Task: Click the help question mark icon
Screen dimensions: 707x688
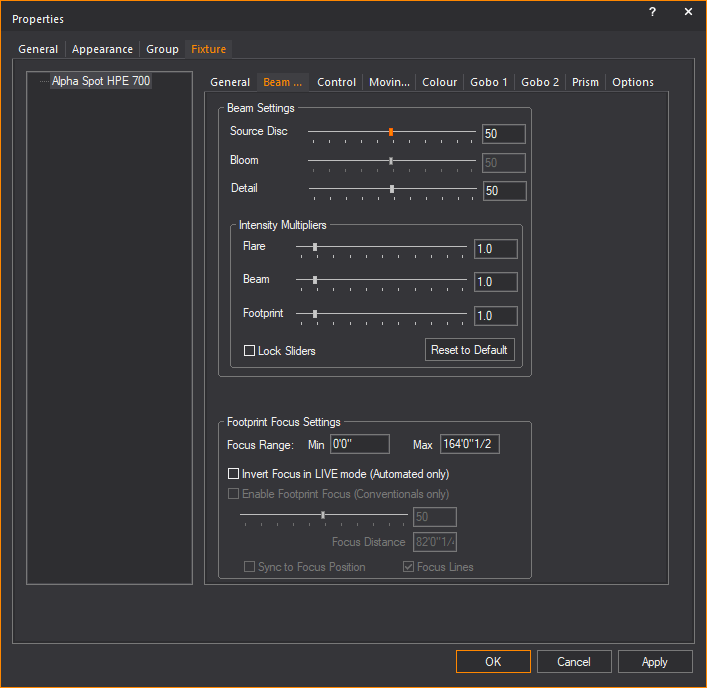Action: (652, 12)
